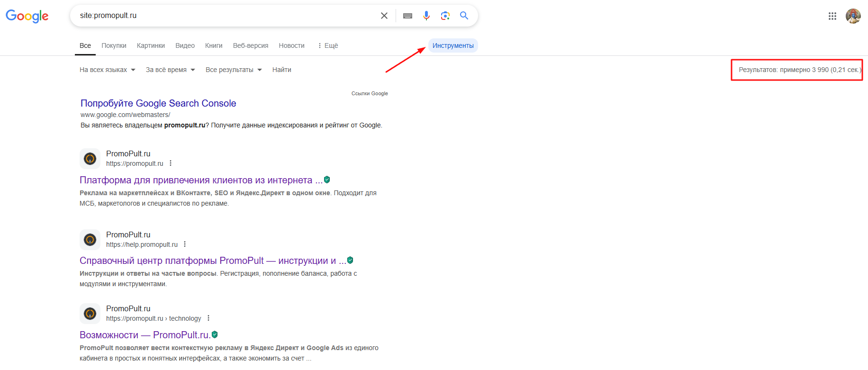This screenshot has height=370, width=868.
Task: Clear the search query with X icon
Action: (x=384, y=16)
